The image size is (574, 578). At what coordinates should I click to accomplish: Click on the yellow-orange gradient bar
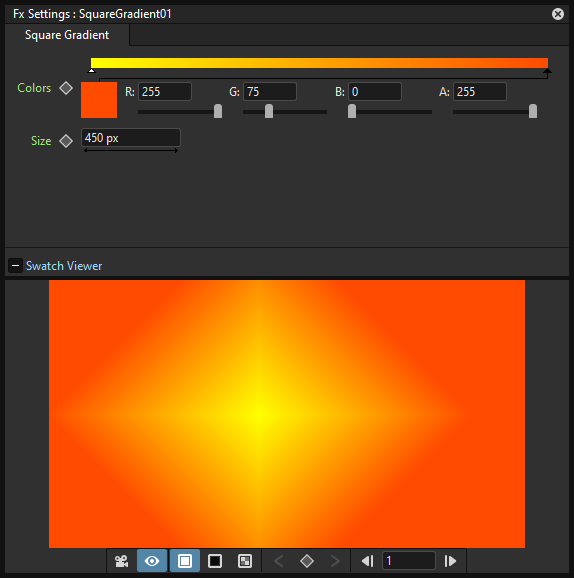[x=319, y=63]
